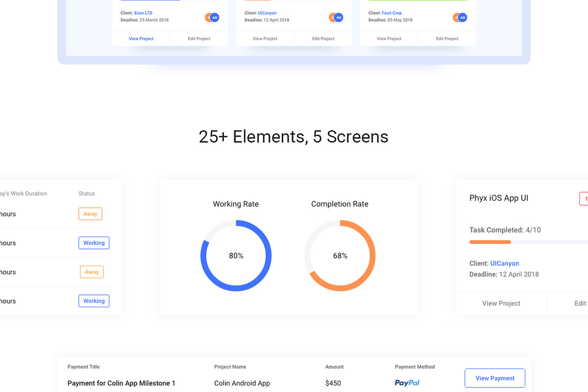The image size is (588, 392).
Task: Click the 25+ Elements, 5 Screens heading
Action: click(294, 137)
